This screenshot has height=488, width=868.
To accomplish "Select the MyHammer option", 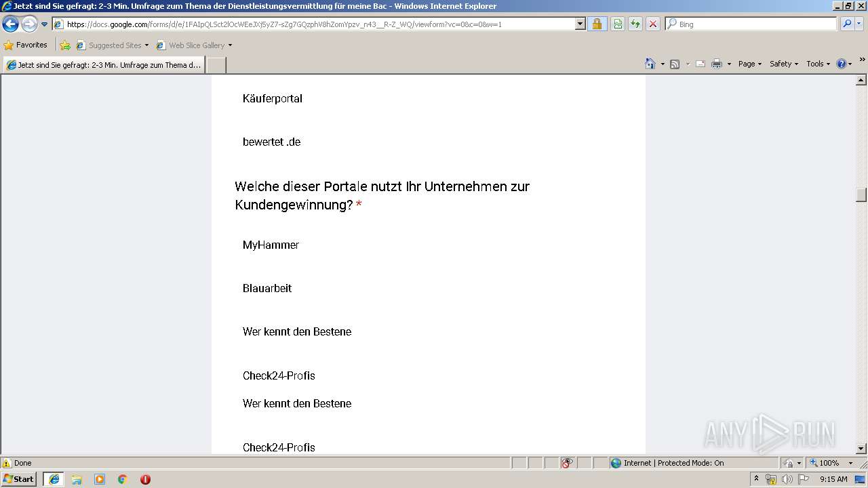I will 271,245.
